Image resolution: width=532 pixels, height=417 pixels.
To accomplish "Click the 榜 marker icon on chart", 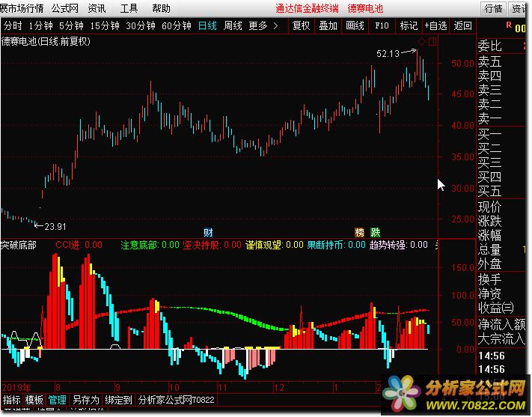I will (360, 232).
